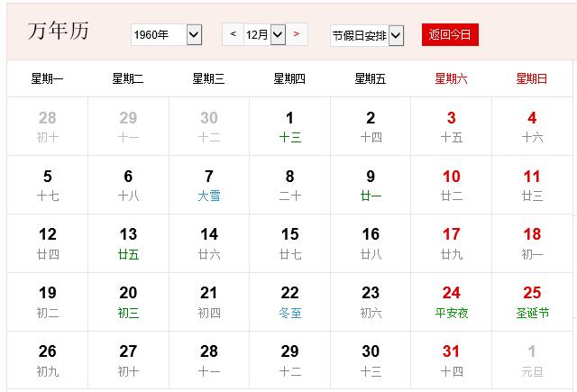Select December 19 初二
Viewport: 577px width, 392px height.
pyautogui.click(x=48, y=302)
